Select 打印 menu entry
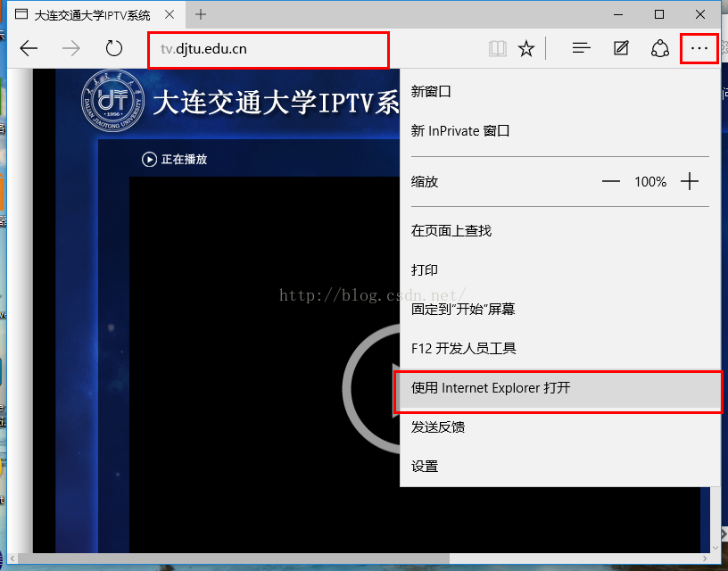Viewport: 728px width, 571px height. (x=560, y=269)
